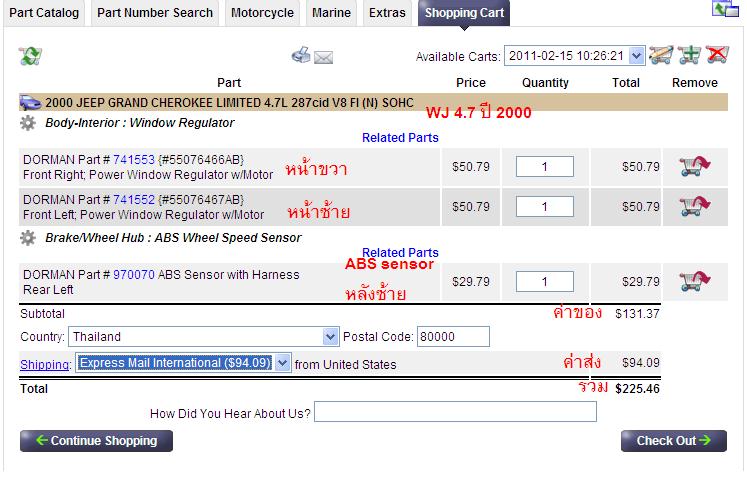747x496 pixels.
Task: Click the gear icon beside Brake/Wheel Hub
Action: coord(29,238)
